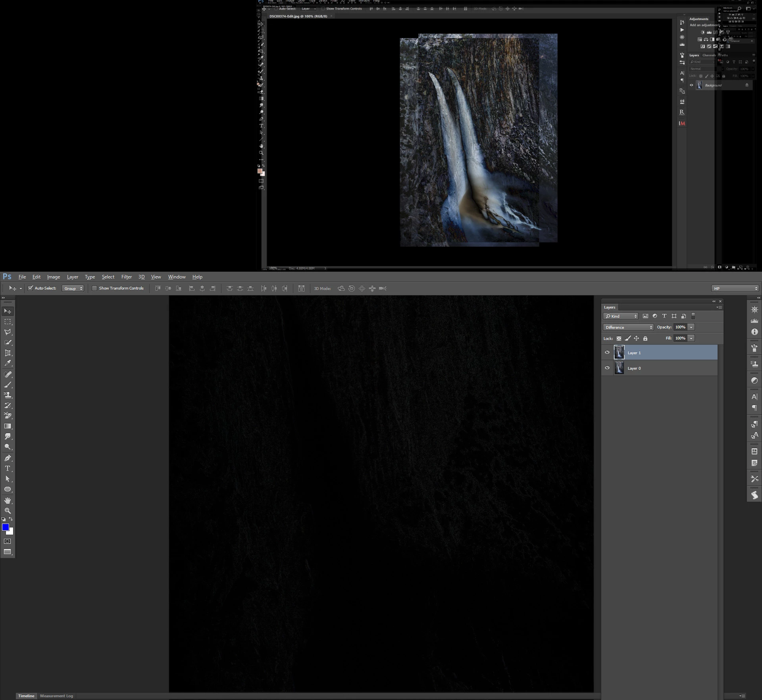This screenshot has width=762, height=700.
Task: Select the Brush tool
Action: (x=8, y=385)
